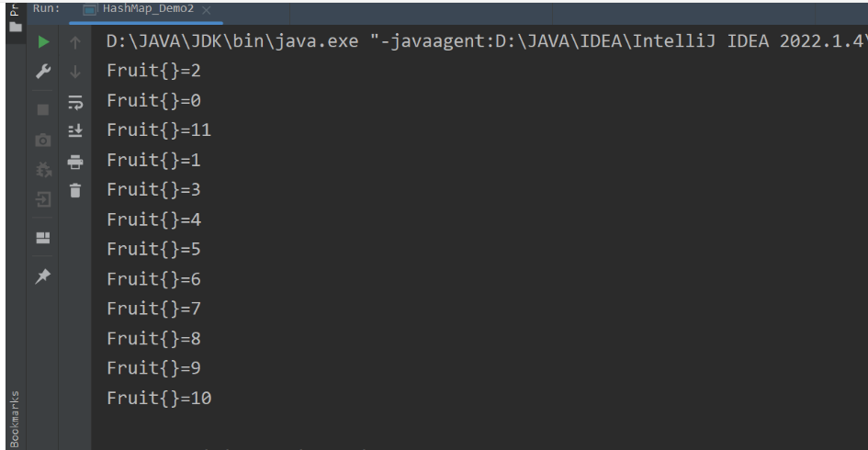Pin the Run tab with pin icon

pyautogui.click(x=43, y=276)
